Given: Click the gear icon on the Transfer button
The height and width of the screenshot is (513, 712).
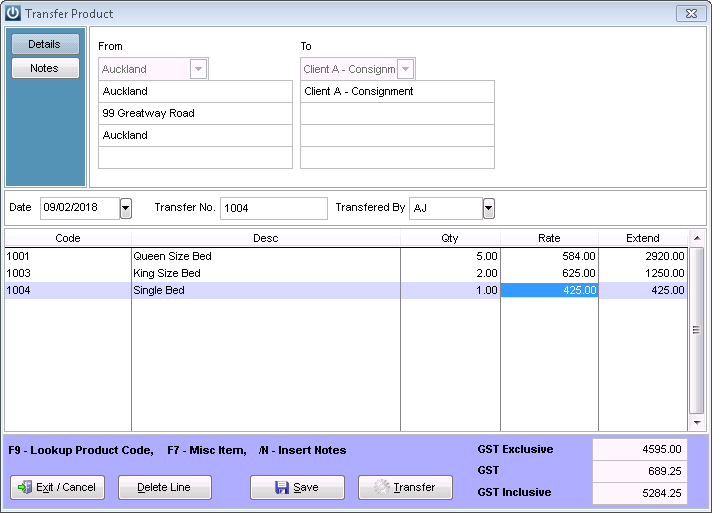Looking at the screenshot, I should coord(382,487).
